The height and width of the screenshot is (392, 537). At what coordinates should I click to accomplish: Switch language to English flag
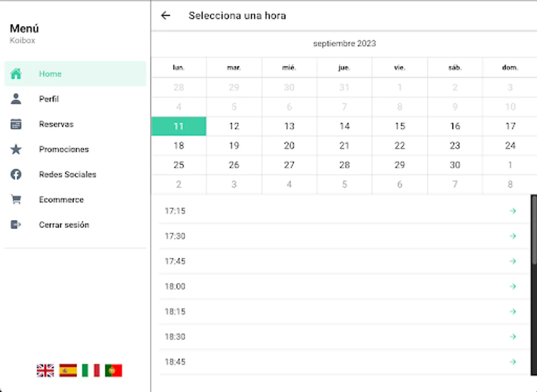(x=45, y=371)
